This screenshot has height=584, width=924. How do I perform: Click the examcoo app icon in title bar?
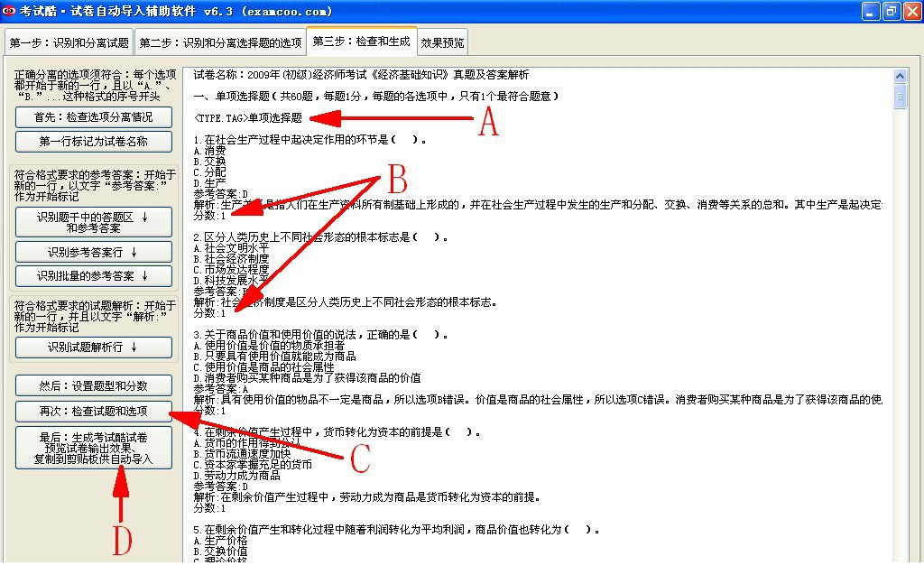[9, 11]
